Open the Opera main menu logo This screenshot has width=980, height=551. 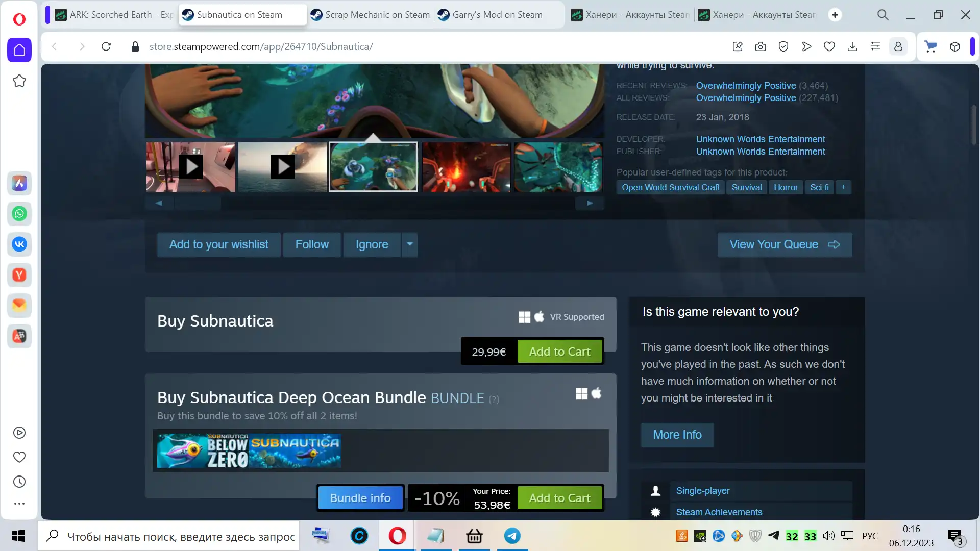[x=19, y=19]
